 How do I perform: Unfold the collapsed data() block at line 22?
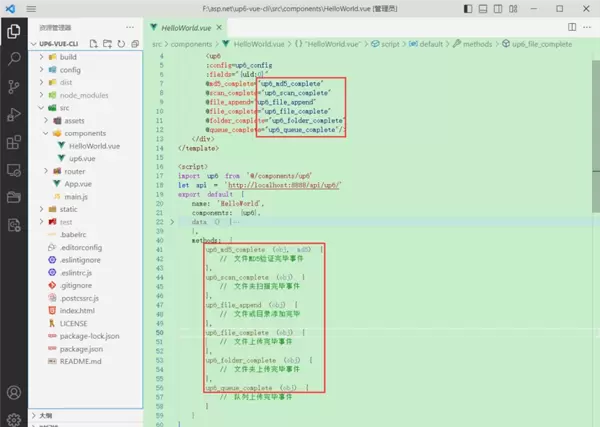pyautogui.click(x=171, y=221)
